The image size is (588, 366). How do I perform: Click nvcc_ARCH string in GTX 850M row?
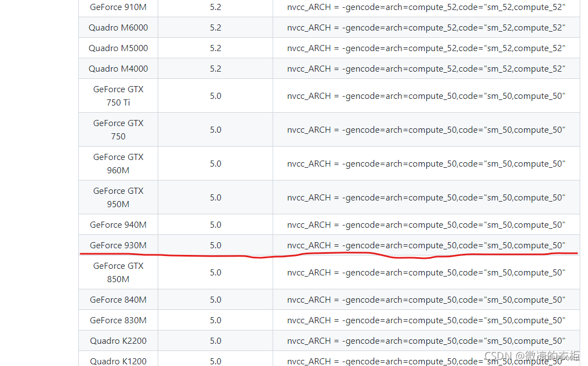tap(426, 273)
